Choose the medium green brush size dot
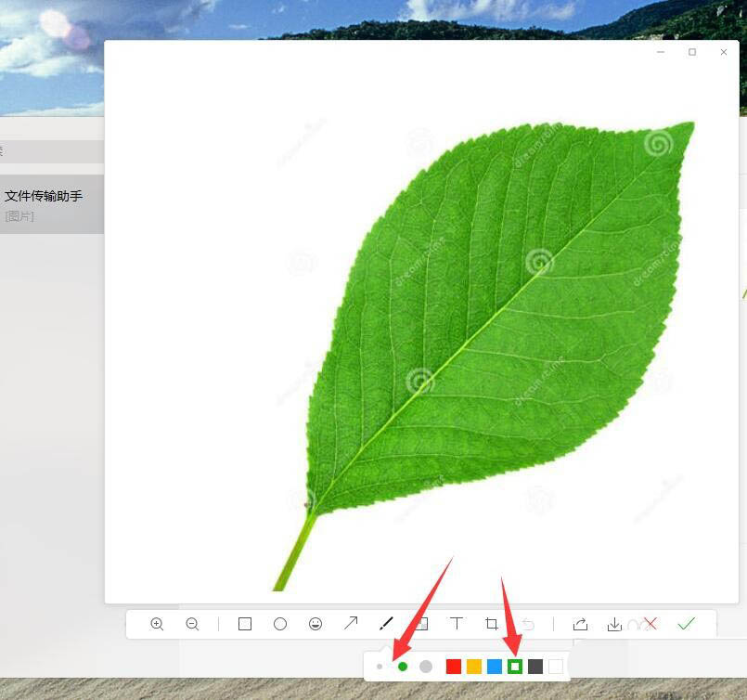 (403, 667)
